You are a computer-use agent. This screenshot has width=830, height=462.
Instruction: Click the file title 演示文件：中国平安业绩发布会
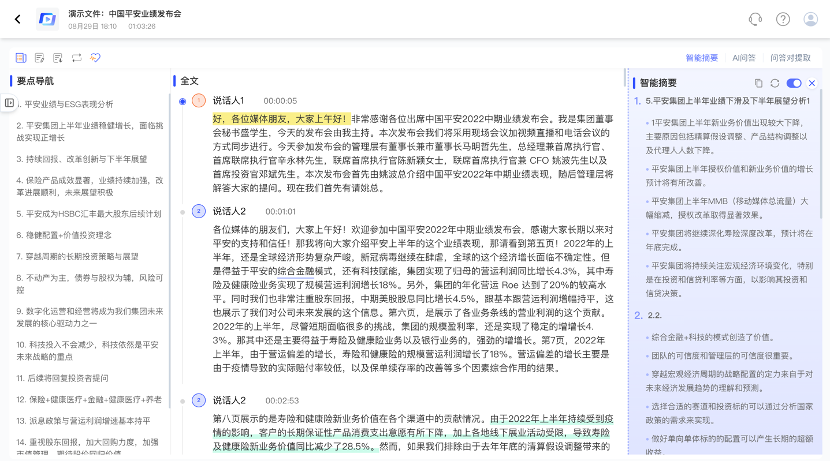click(124, 14)
